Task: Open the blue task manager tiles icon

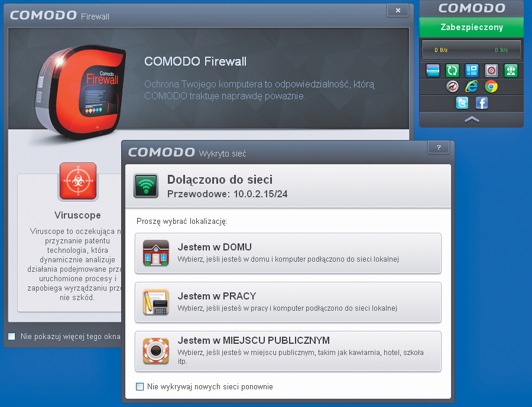Action: tap(471, 71)
